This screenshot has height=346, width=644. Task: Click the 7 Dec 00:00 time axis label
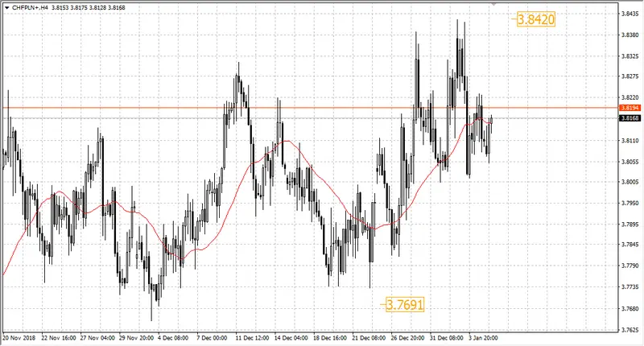212,338
